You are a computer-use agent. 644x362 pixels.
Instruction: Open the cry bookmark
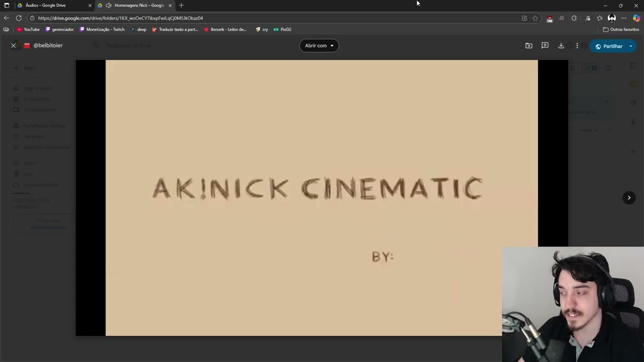point(262,30)
